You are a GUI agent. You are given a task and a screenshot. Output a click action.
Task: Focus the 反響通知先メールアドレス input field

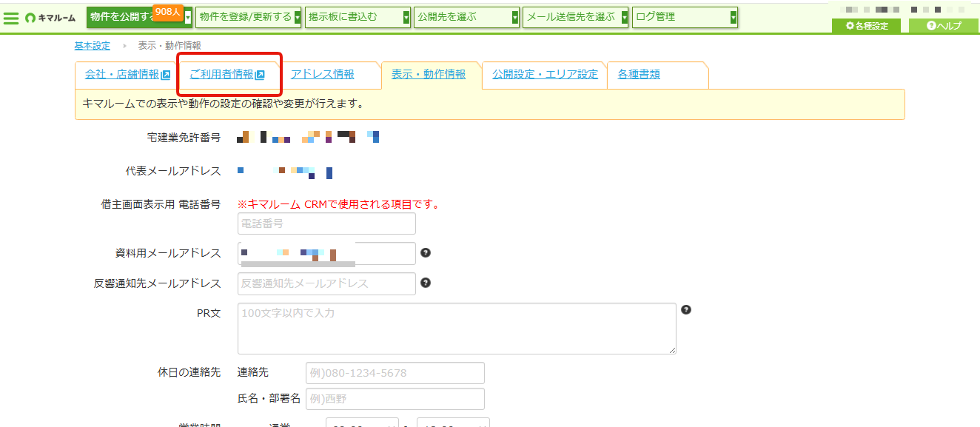(x=326, y=283)
